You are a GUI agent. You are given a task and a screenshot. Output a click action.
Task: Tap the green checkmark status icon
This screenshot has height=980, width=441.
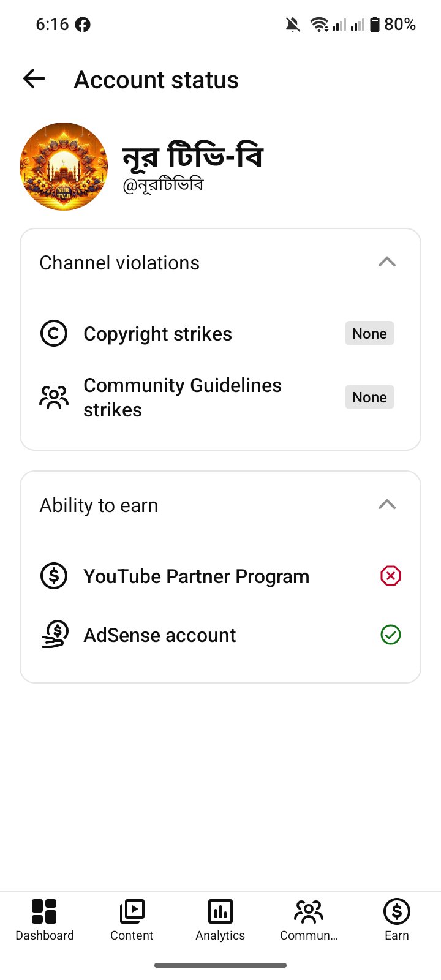391,635
